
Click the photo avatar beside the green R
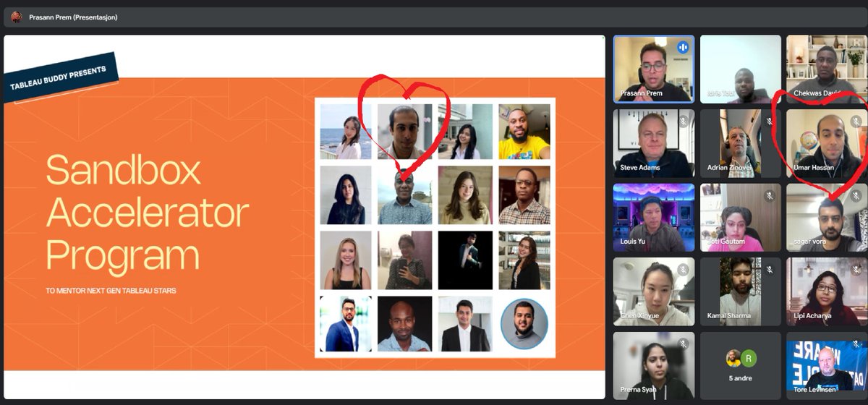click(x=733, y=357)
